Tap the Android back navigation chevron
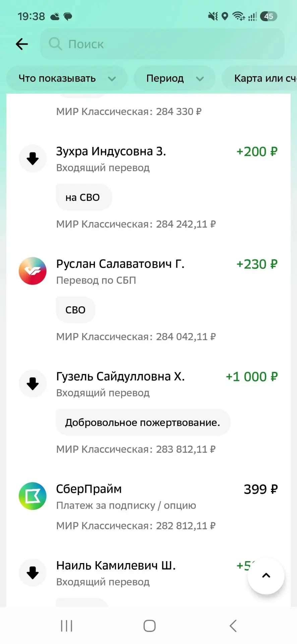Viewport: 297px width, 644px height. (x=233, y=626)
